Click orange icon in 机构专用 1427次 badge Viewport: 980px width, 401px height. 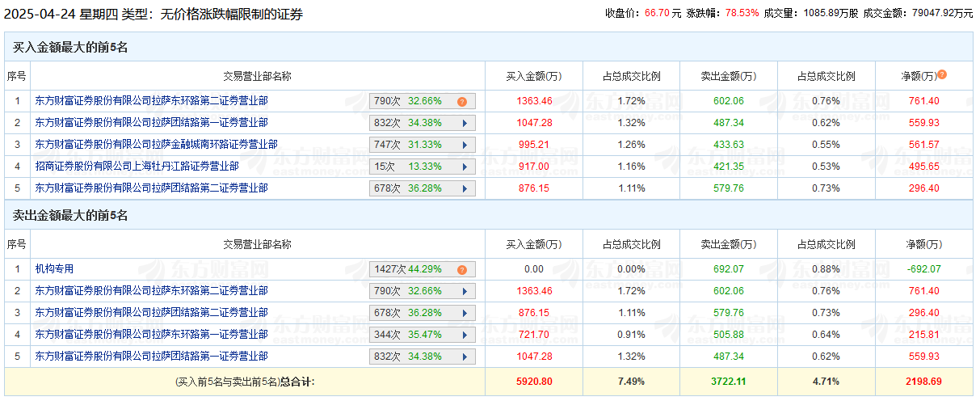tap(462, 270)
